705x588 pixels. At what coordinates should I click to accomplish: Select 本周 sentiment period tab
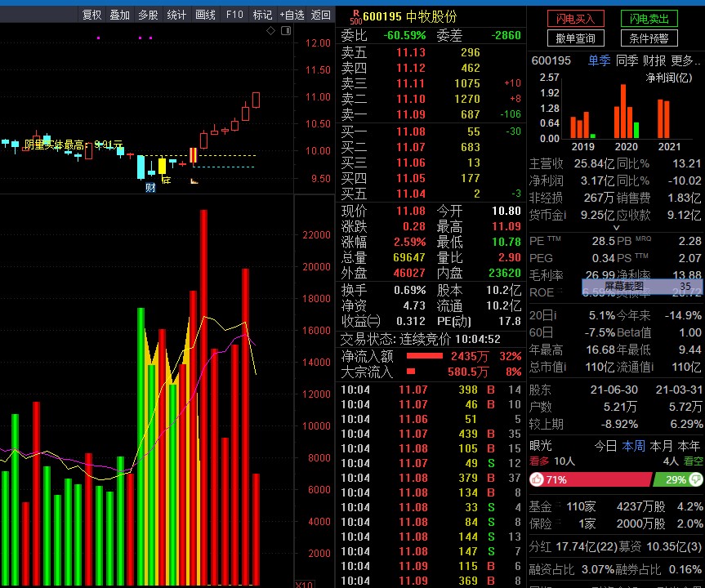633,446
